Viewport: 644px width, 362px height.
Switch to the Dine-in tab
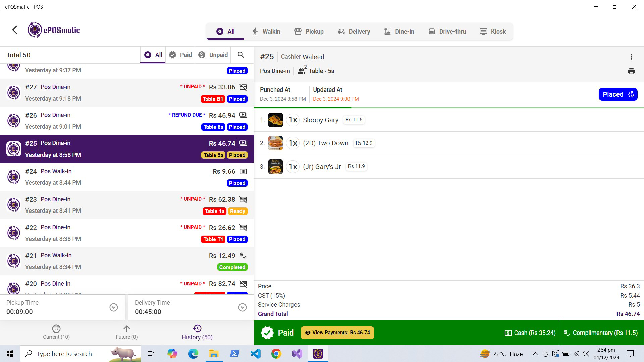click(399, 32)
